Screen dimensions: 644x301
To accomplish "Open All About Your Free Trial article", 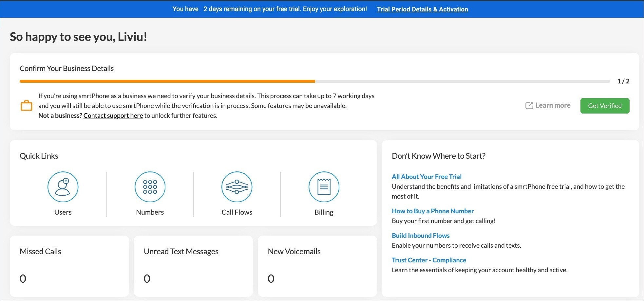I will [426, 176].
